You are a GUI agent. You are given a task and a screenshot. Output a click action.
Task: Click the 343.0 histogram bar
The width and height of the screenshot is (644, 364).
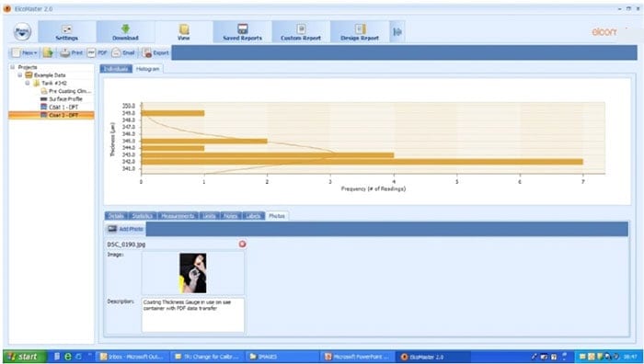[268, 155]
